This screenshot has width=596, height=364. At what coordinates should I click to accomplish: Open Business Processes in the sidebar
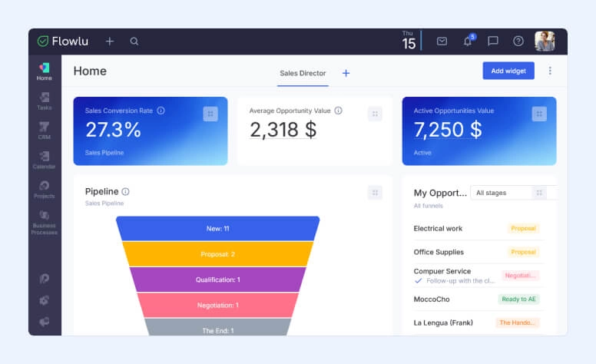(x=44, y=222)
